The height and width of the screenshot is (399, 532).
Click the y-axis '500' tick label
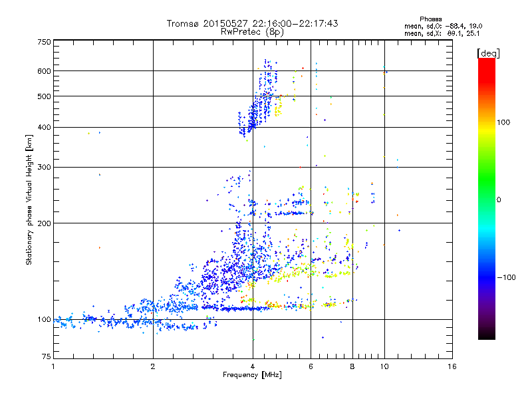tap(44, 96)
